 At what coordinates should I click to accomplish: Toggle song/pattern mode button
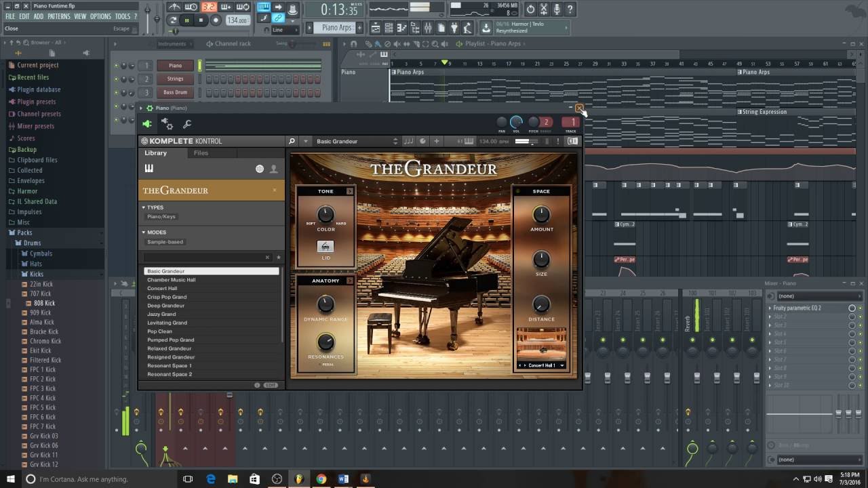174,20
